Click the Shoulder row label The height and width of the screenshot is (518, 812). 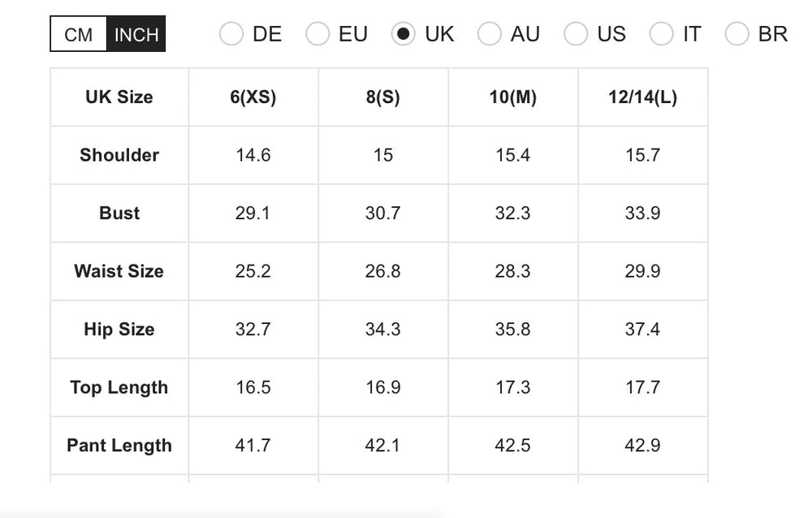coord(119,155)
